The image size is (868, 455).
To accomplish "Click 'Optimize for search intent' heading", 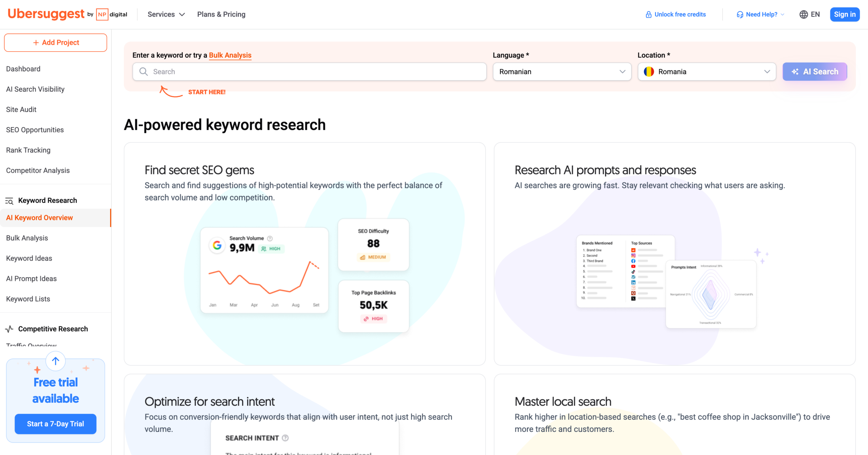I will 210,402.
